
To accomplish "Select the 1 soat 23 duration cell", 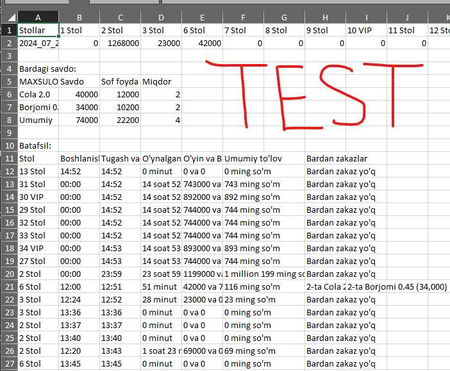I will [161, 351].
